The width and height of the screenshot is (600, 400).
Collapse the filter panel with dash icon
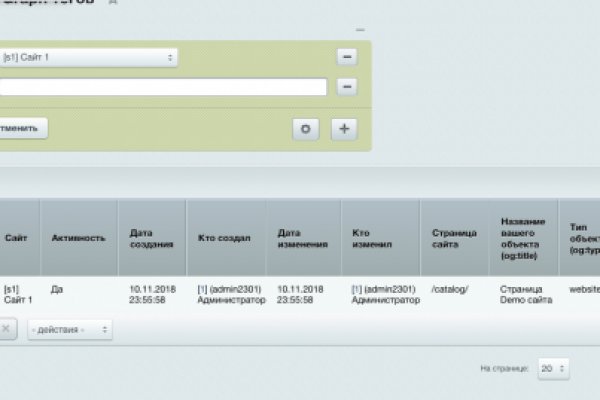pyautogui.click(x=360, y=31)
